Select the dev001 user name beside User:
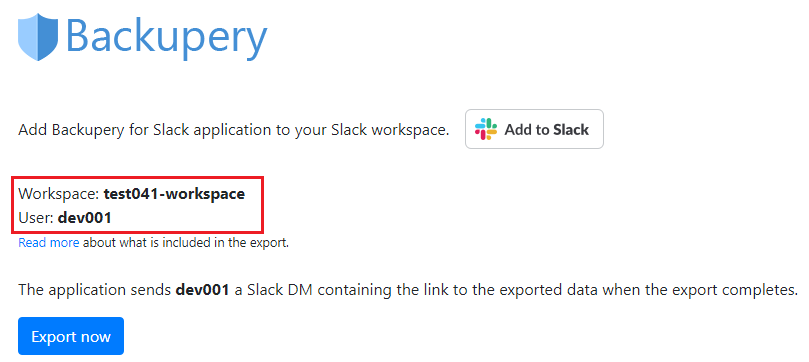This screenshot has height=362, width=809. coord(85,218)
